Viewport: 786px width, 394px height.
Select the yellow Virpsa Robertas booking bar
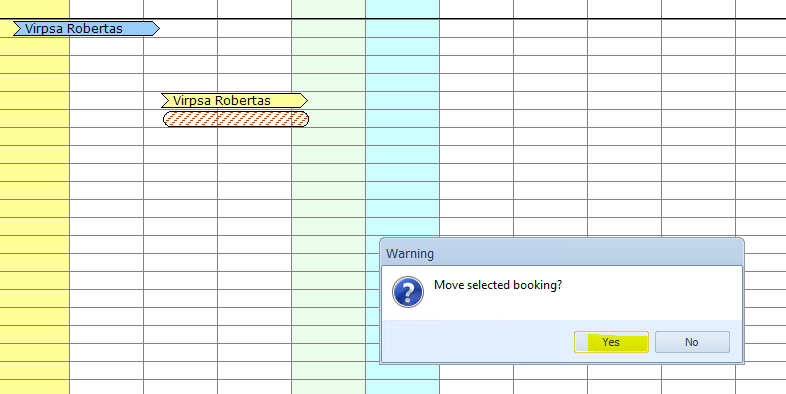tap(235, 100)
